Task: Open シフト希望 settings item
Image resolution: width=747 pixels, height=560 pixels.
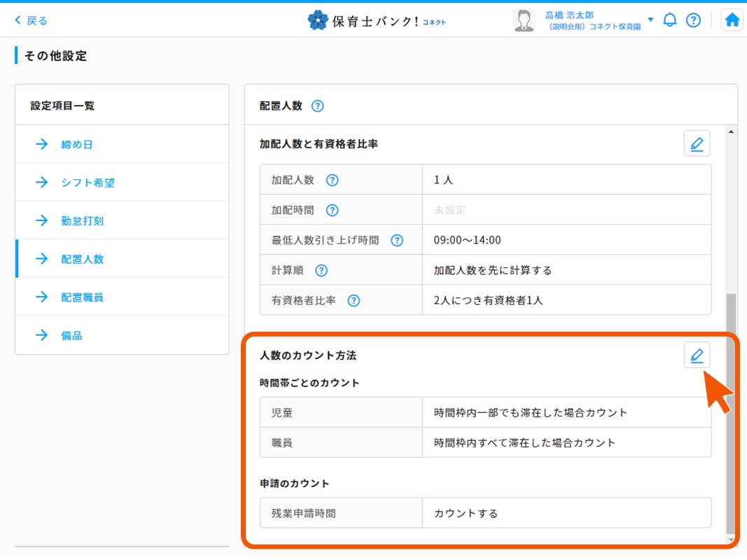Action: coord(88,183)
